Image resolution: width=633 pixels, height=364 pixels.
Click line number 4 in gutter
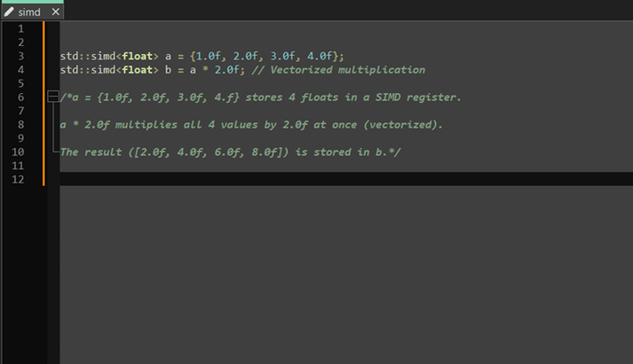pos(20,70)
